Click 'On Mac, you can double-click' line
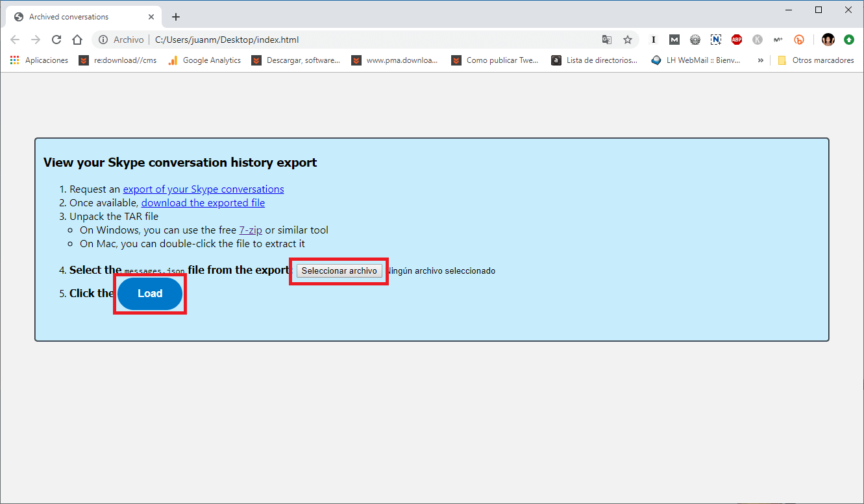The height and width of the screenshot is (504, 864). tap(192, 244)
